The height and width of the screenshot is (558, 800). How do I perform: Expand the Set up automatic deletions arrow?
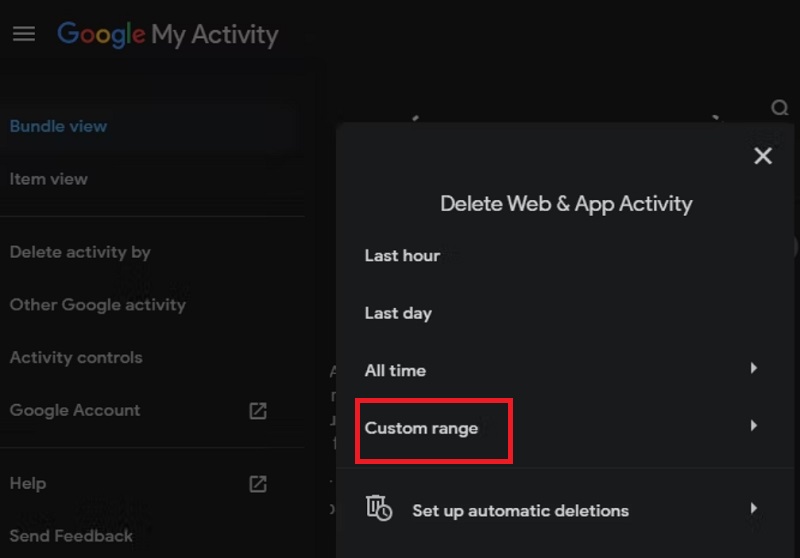pyautogui.click(x=754, y=509)
